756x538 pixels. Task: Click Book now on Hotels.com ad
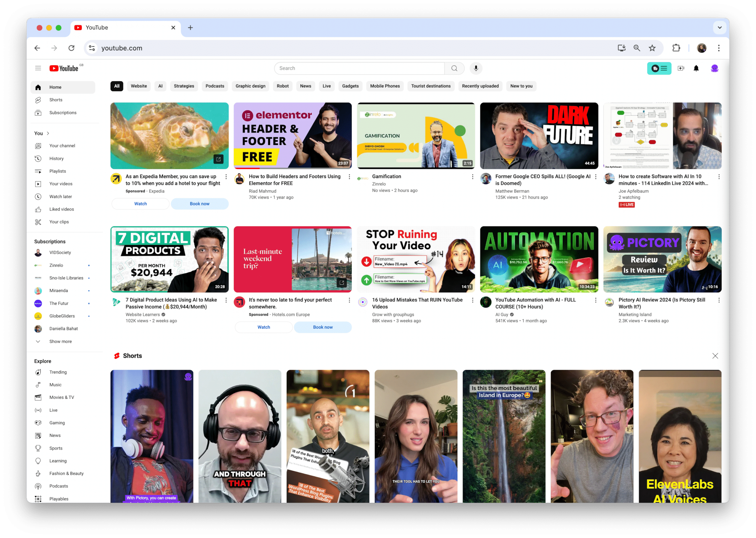tap(323, 327)
